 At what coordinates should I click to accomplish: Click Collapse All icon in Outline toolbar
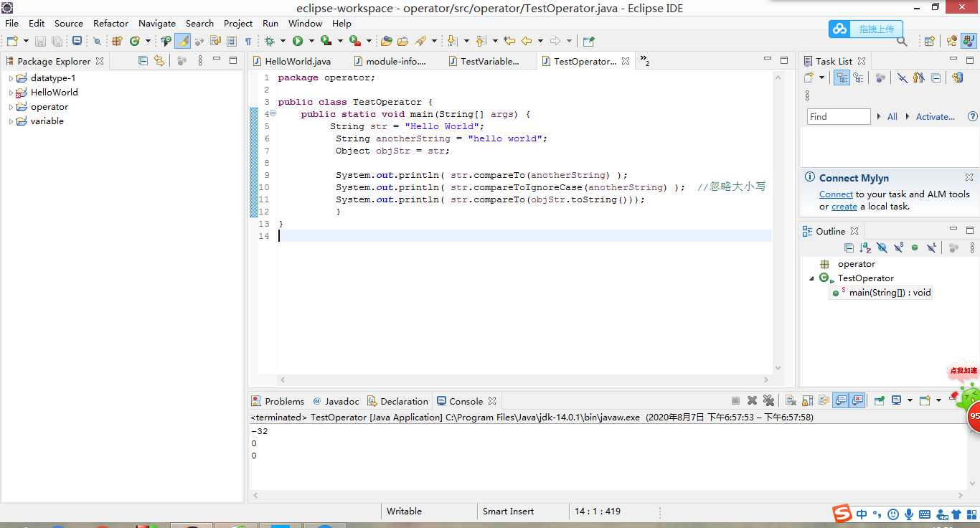pyautogui.click(x=849, y=247)
